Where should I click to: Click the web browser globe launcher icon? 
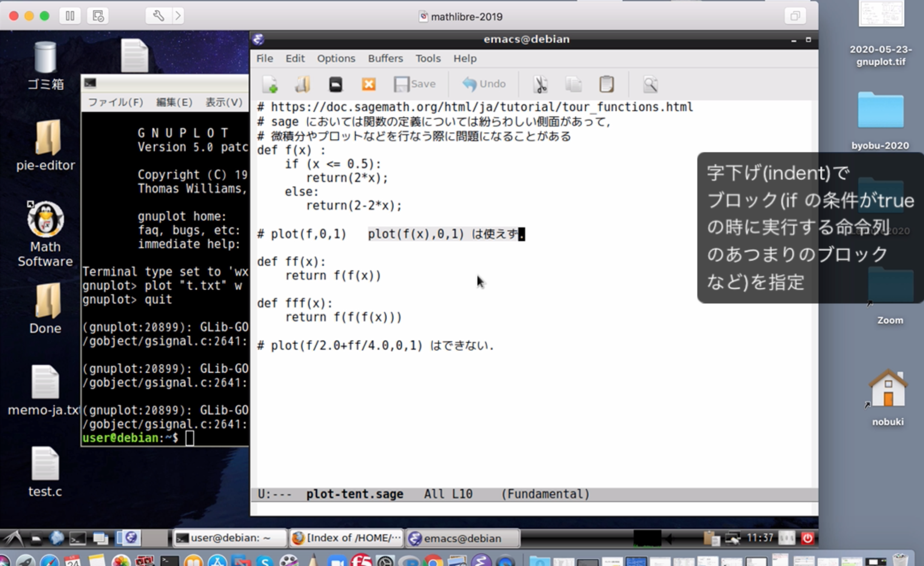(56, 538)
